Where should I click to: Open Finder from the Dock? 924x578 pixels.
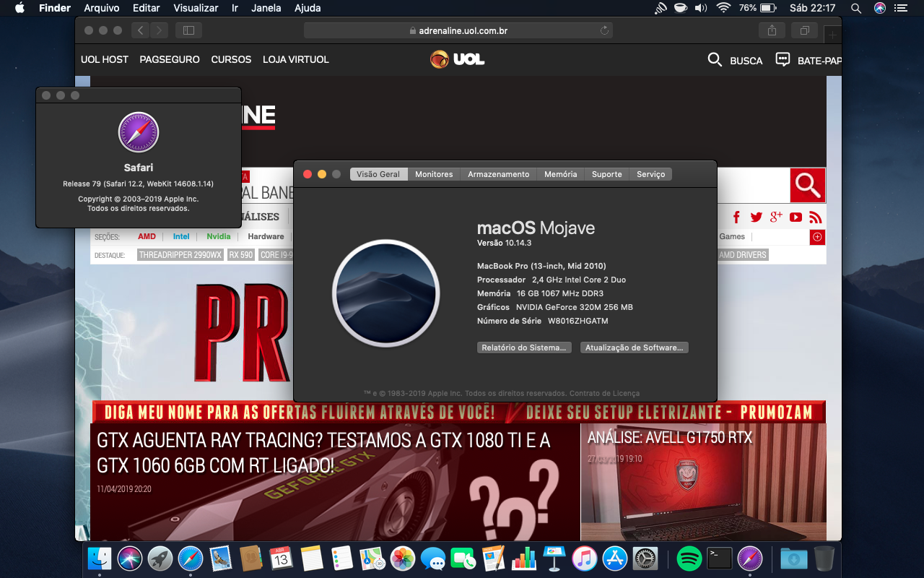(100, 558)
